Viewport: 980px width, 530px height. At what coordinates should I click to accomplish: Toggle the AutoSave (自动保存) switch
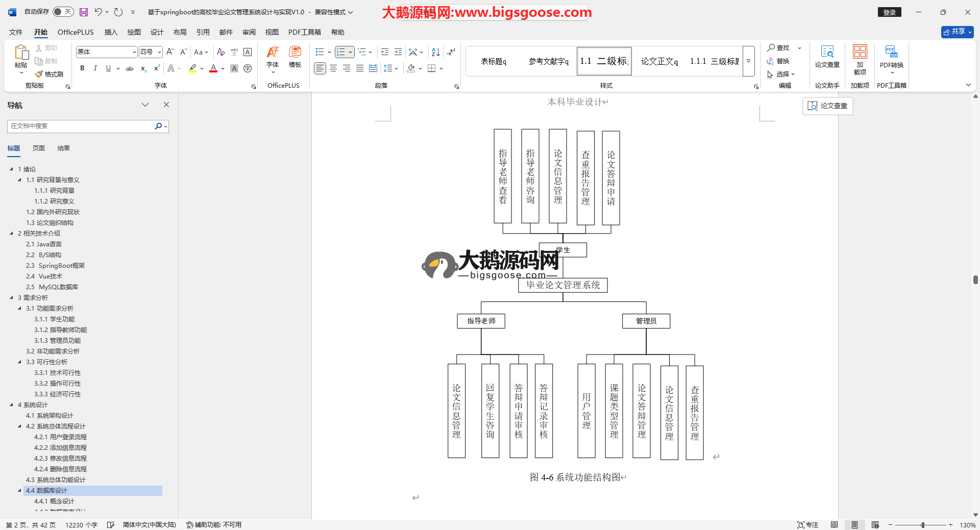63,12
